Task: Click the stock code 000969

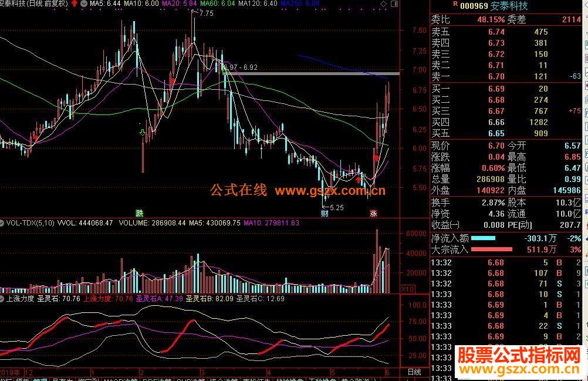Action: tap(474, 6)
